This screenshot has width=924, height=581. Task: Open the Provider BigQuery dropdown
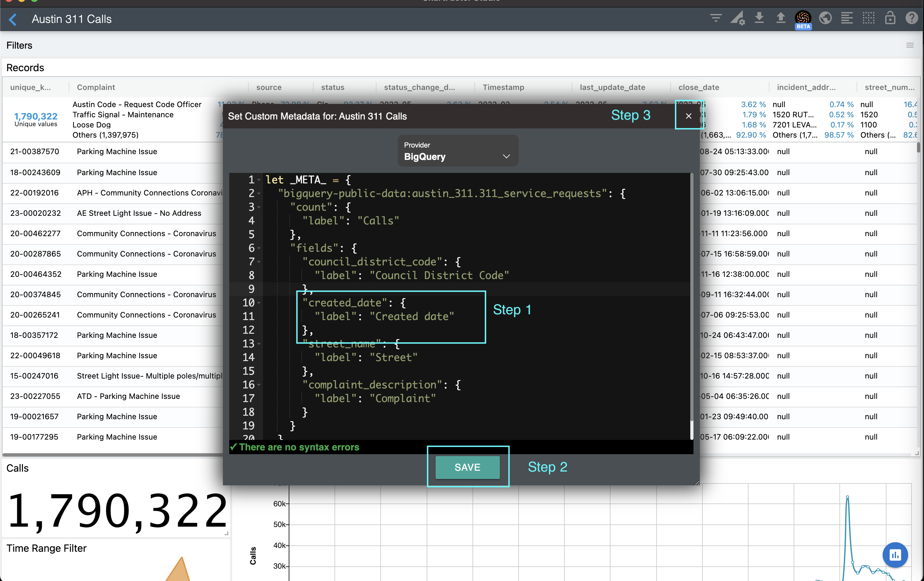pyautogui.click(x=458, y=151)
